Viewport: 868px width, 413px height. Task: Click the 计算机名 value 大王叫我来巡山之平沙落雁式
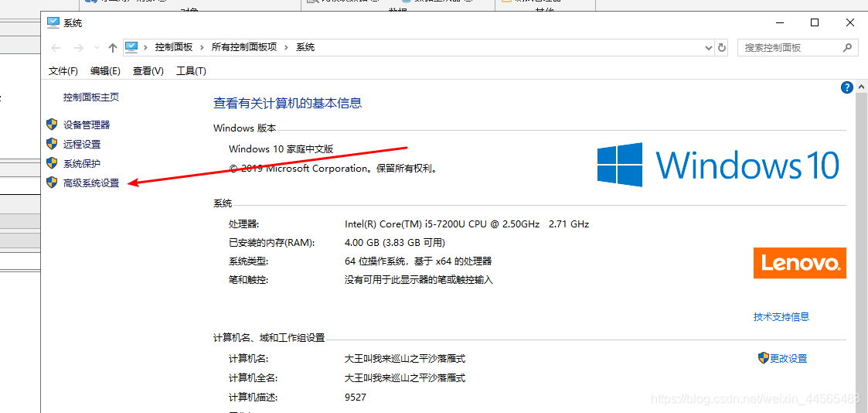point(405,359)
